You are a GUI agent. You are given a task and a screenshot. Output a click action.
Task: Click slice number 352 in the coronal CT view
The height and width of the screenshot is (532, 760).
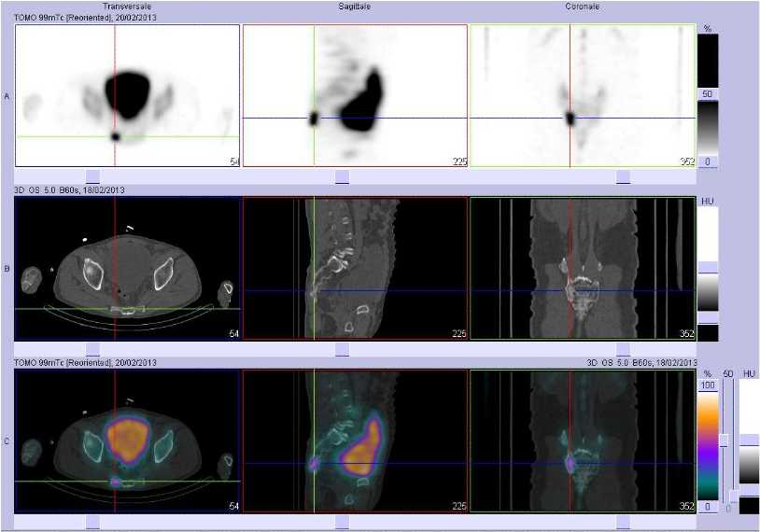click(x=687, y=334)
